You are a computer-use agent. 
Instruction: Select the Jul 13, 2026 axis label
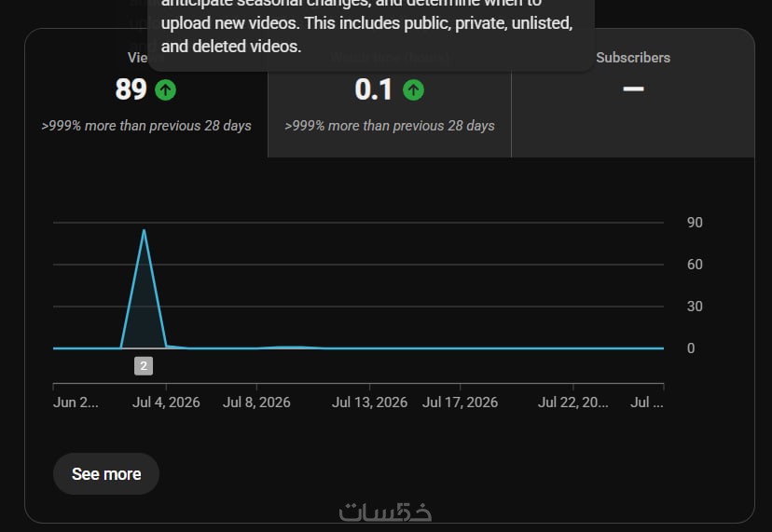click(370, 402)
